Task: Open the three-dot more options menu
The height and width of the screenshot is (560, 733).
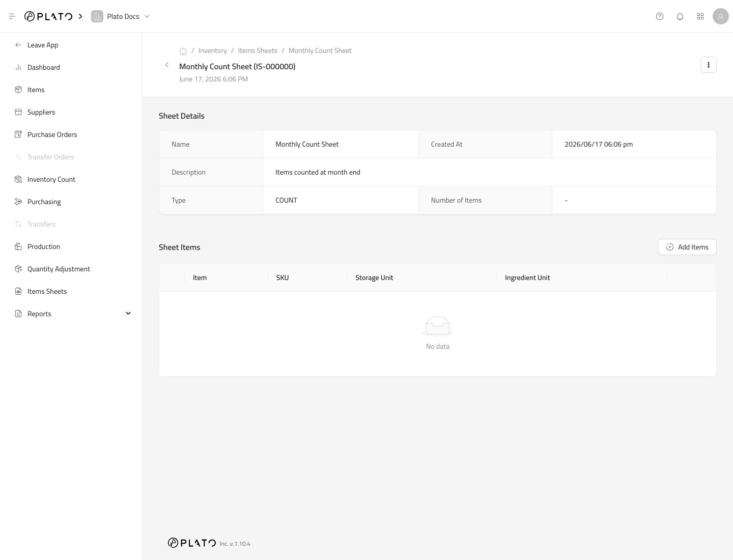Action: pyautogui.click(x=709, y=65)
